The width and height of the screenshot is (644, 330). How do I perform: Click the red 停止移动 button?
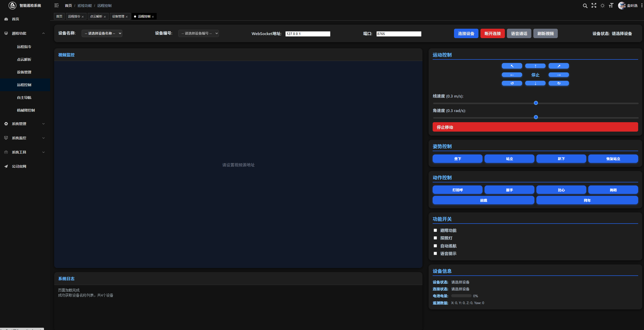pyautogui.click(x=535, y=127)
